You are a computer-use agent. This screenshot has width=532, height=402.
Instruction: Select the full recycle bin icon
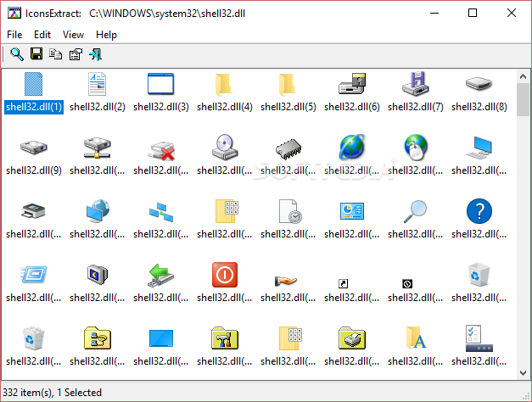pos(34,338)
